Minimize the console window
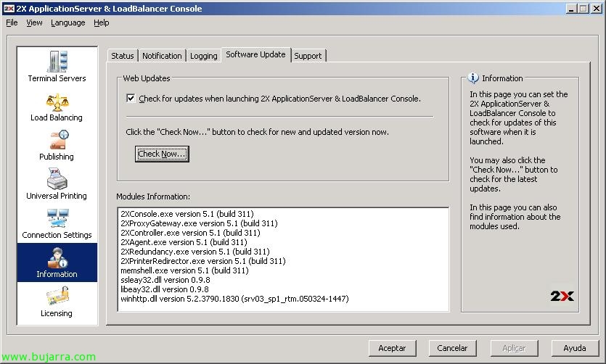This screenshot has height=364, width=606. (x=571, y=9)
